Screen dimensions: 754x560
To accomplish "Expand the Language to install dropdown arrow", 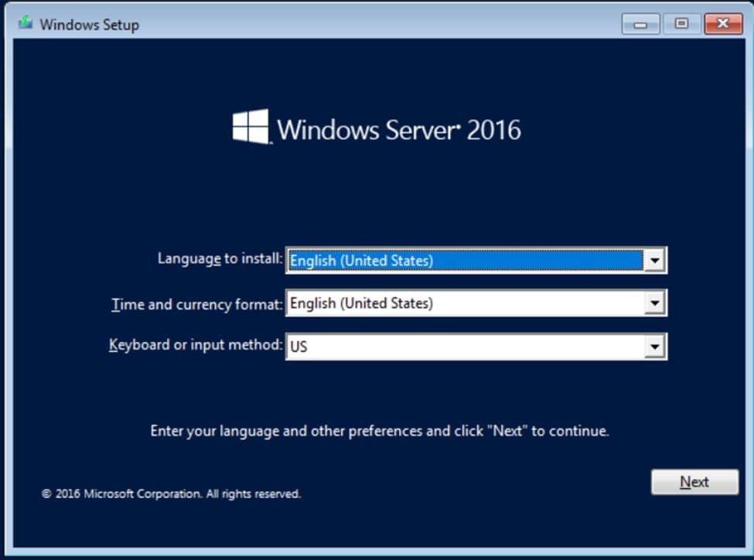I will (x=654, y=261).
